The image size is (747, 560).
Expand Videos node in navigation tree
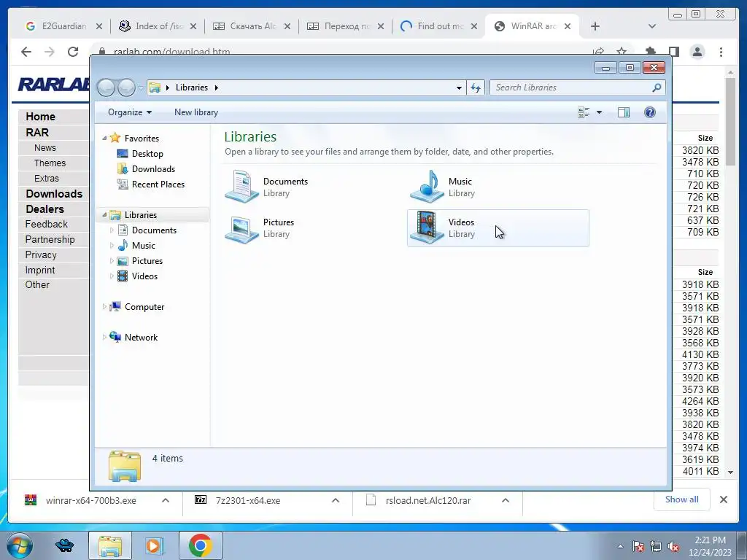[112, 276]
